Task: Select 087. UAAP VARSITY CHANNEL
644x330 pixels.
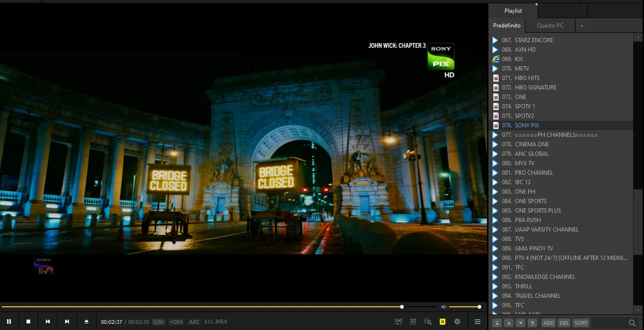Action: (561, 230)
